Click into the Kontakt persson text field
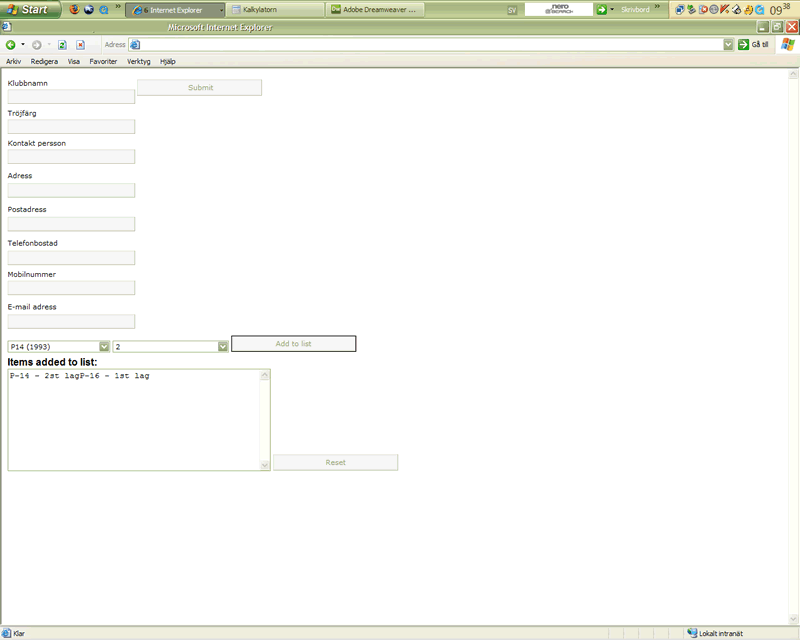 click(71, 157)
